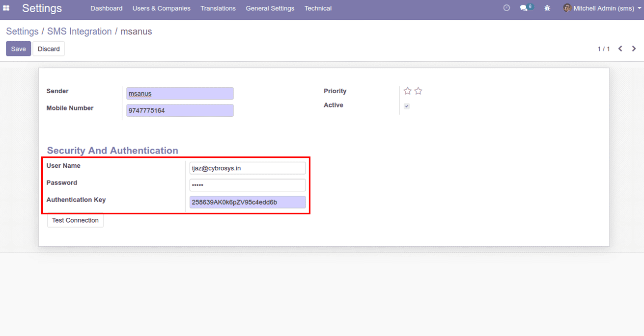Open the apps grid menu icon
The height and width of the screenshot is (336, 644).
point(6,8)
